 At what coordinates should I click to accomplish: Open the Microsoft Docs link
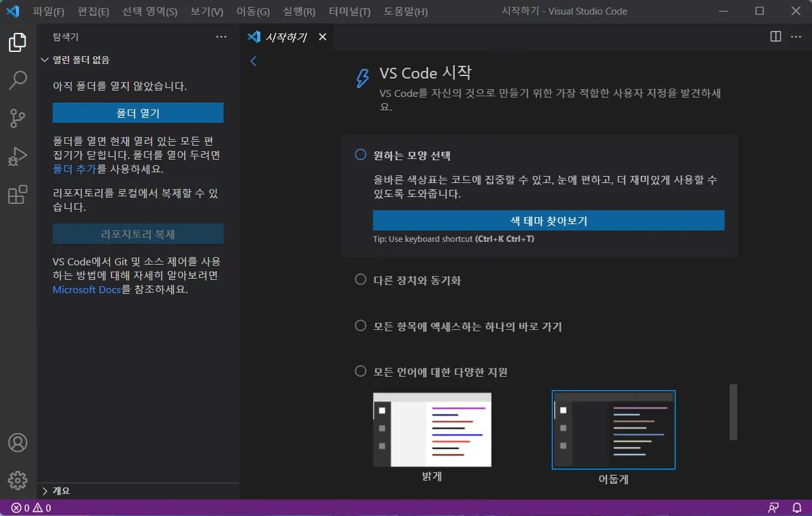click(86, 290)
